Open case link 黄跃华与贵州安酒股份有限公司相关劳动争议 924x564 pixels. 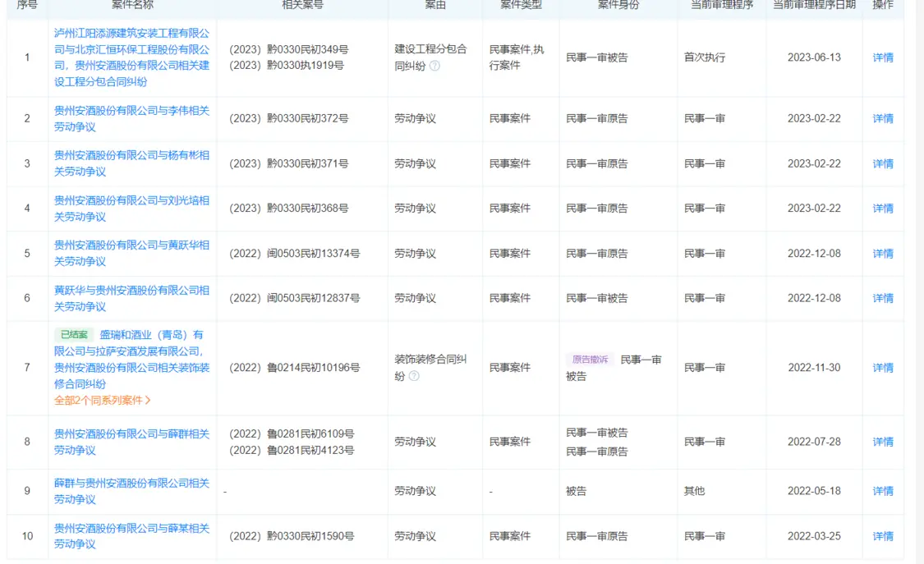(x=131, y=298)
